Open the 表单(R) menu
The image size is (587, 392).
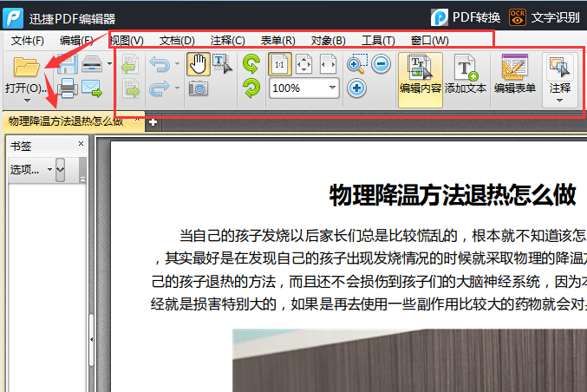coord(277,41)
